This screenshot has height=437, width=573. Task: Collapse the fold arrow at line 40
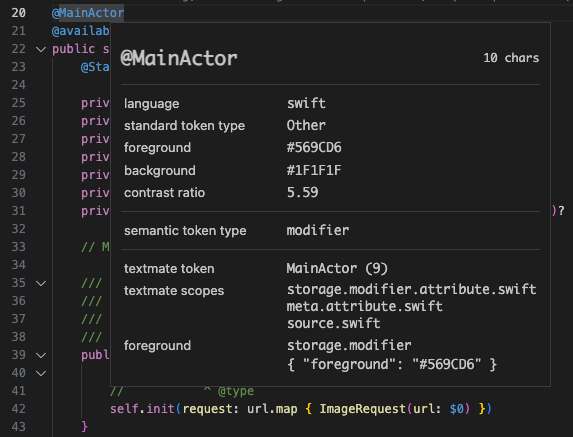pos(41,373)
